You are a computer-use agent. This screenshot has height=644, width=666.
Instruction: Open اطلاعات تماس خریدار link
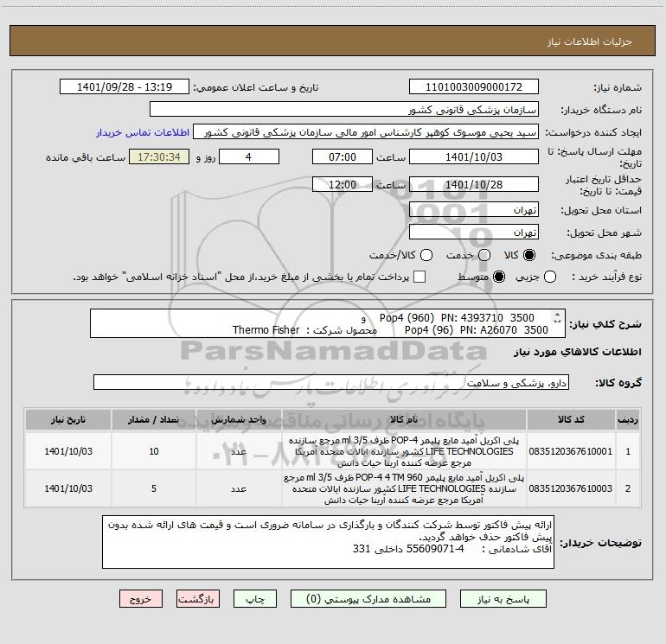pyautogui.click(x=143, y=132)
